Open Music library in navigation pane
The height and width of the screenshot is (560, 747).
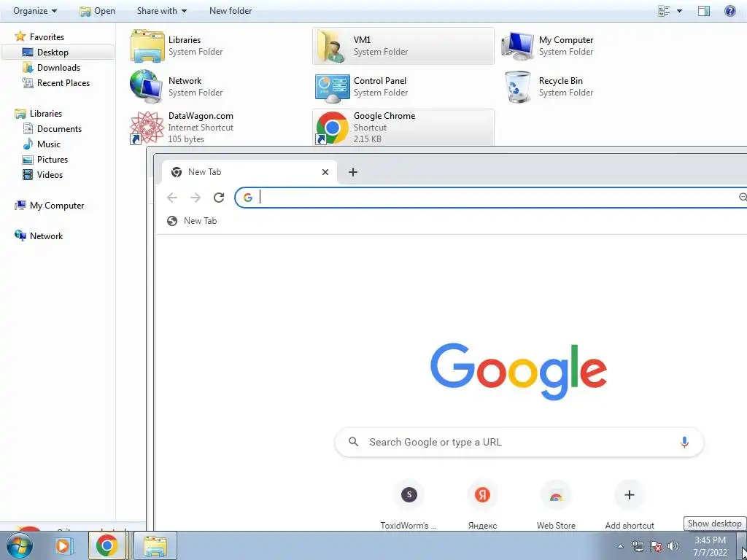click(49, 144)
